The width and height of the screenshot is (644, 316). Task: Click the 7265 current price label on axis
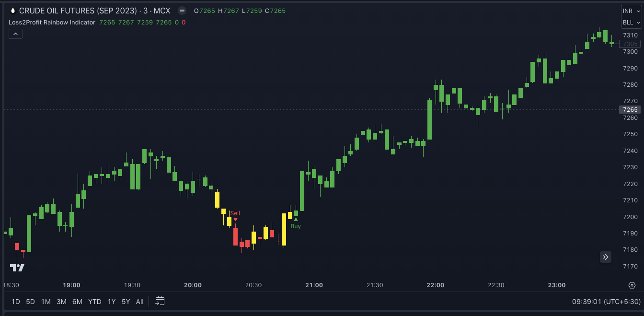630,109
